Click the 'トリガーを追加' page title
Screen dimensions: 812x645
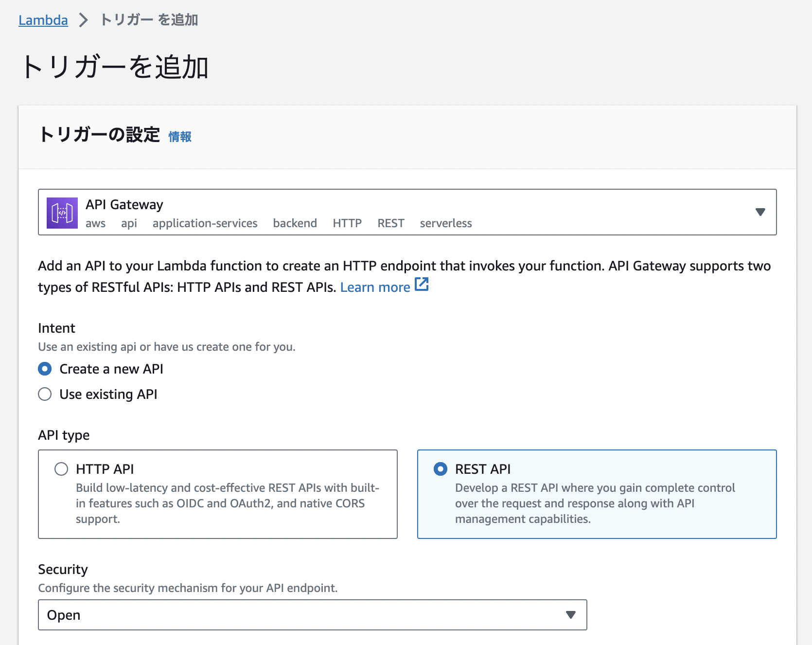point(115,67)
